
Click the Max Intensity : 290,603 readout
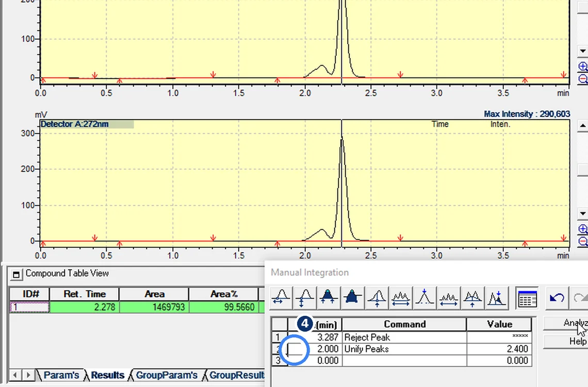527,114
